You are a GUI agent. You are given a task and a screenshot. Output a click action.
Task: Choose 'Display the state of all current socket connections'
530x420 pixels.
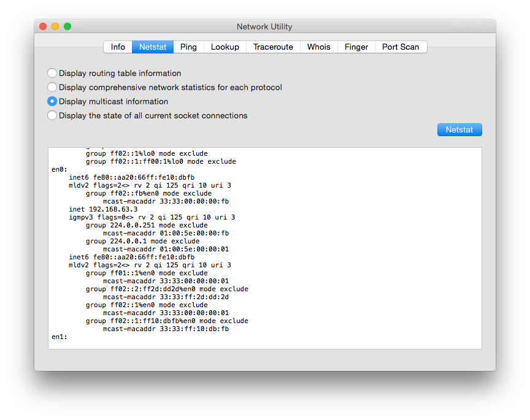(52, 115)
